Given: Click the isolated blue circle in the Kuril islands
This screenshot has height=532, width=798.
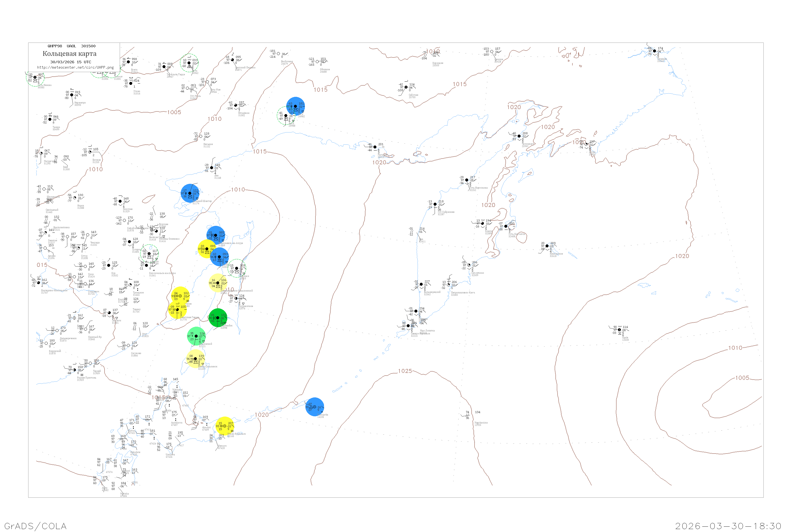Looking at the screenshot, I should pos(314,407).
